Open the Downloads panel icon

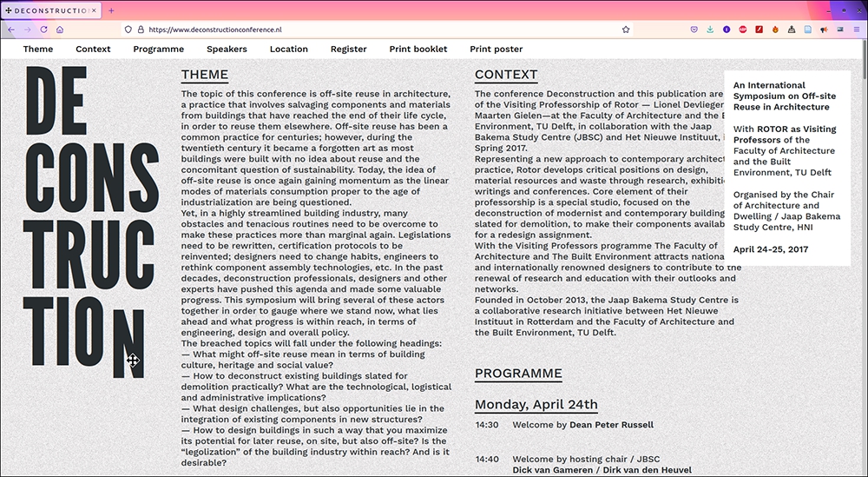pos(710,30)
